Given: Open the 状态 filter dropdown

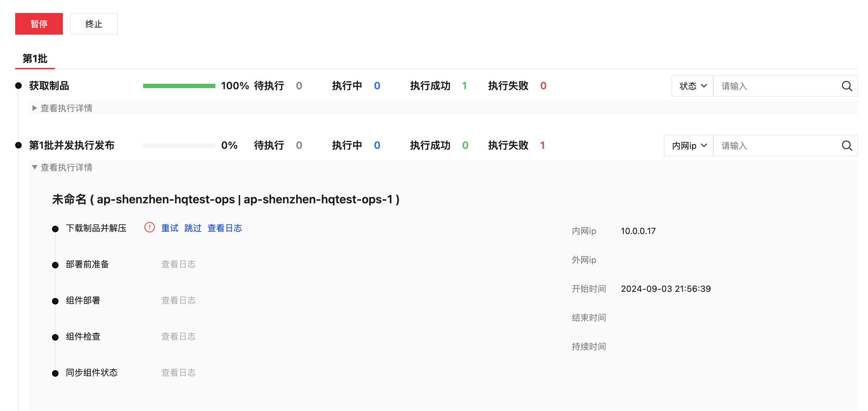Looking at the screenshot, I should (x=692, y=86).
